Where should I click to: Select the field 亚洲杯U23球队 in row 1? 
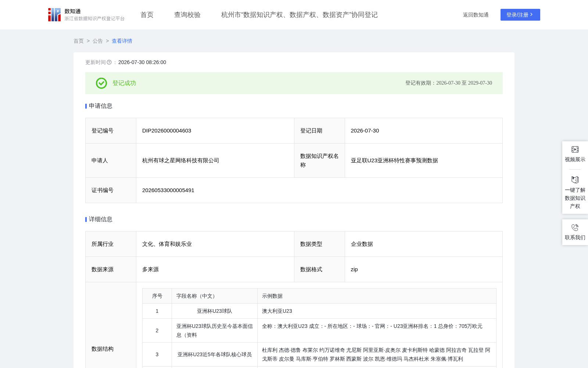215,311
